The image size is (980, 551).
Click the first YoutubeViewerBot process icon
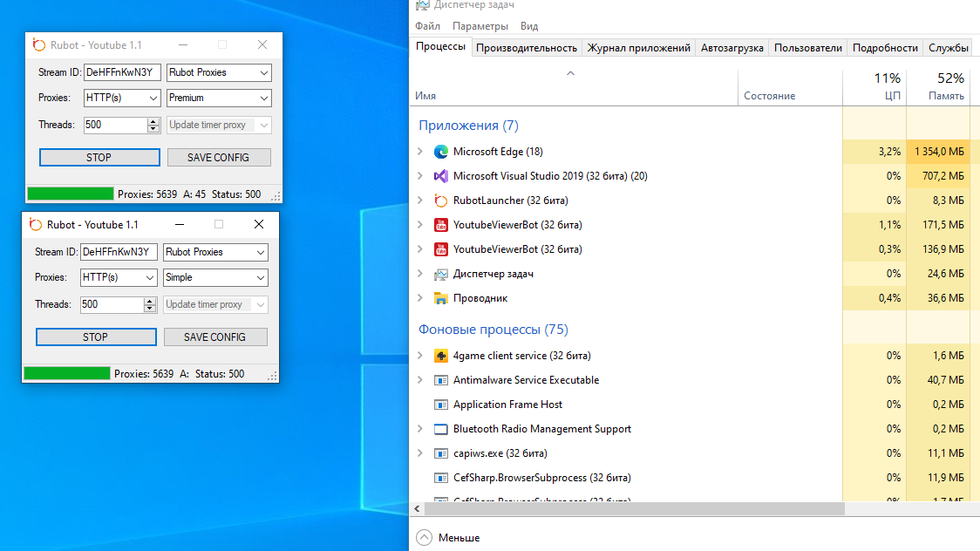pyautogui.click(x=440, y=225)
